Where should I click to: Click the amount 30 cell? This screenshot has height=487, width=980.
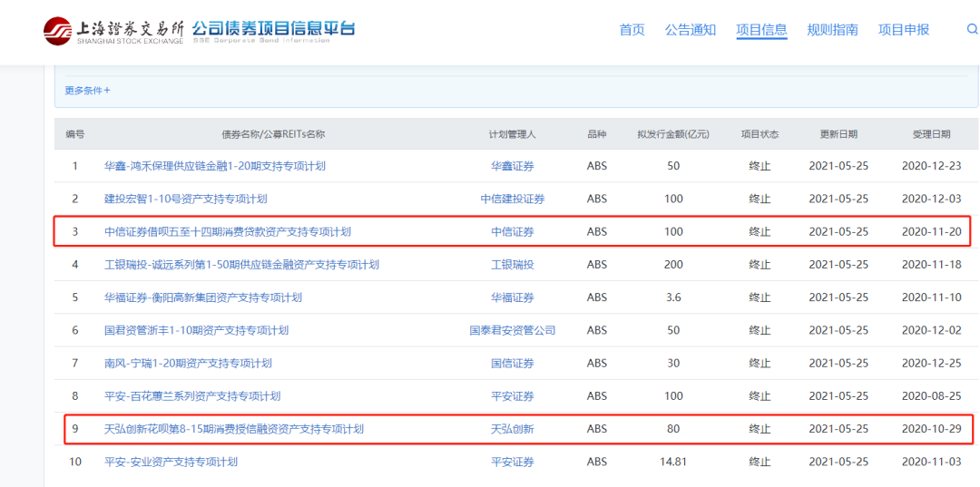point(673,364)
